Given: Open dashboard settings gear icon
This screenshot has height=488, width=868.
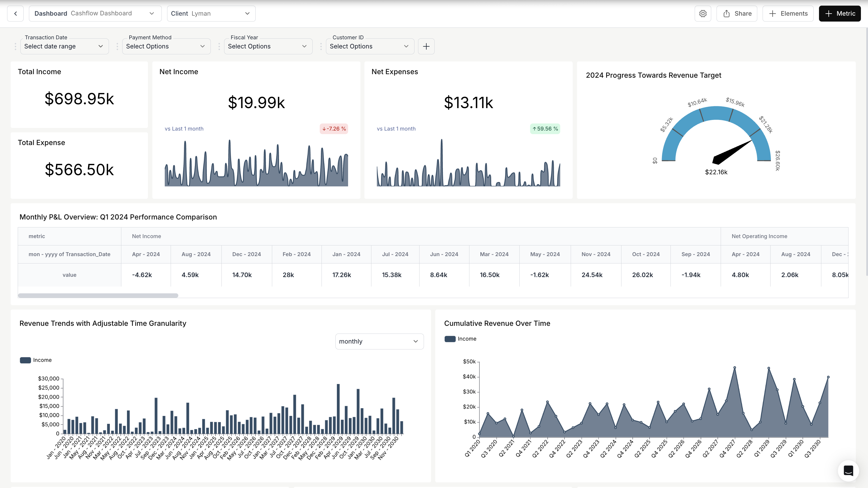Looking at the screenshot, I should click(x=703, y=14).
